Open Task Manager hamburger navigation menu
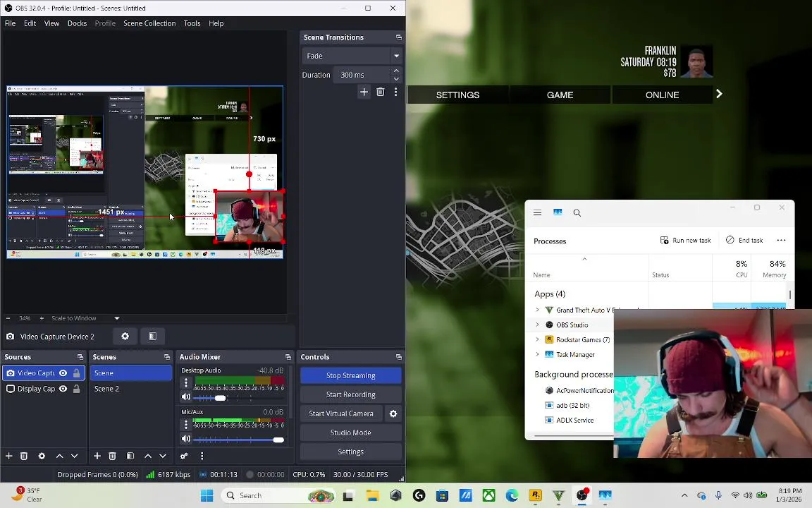Image resolution: width=812 pixels, height=508 pixels. click(x=538, y=212)
